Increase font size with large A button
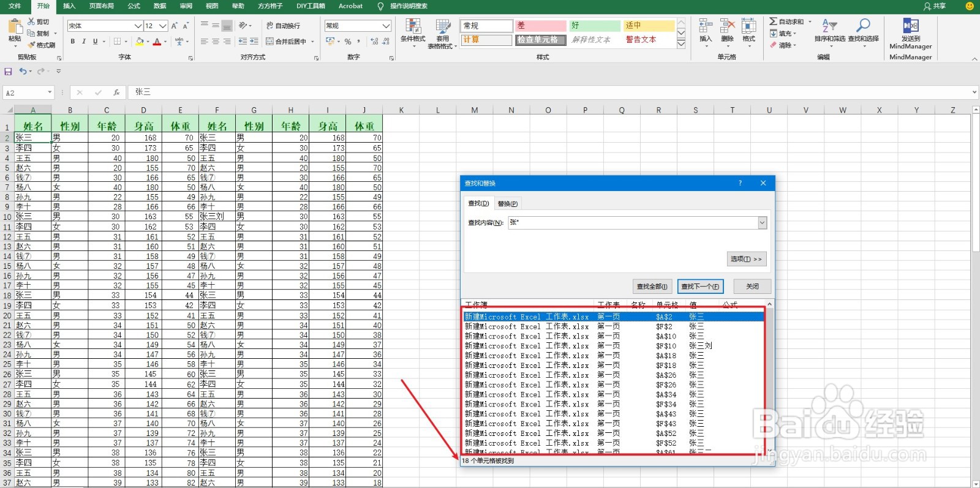The height and width of the screenshot is (488, 980). [x=175, y=26]
